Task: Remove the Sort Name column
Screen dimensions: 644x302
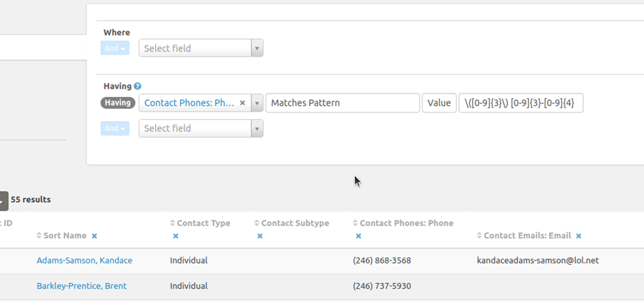Action: [94, 236]
